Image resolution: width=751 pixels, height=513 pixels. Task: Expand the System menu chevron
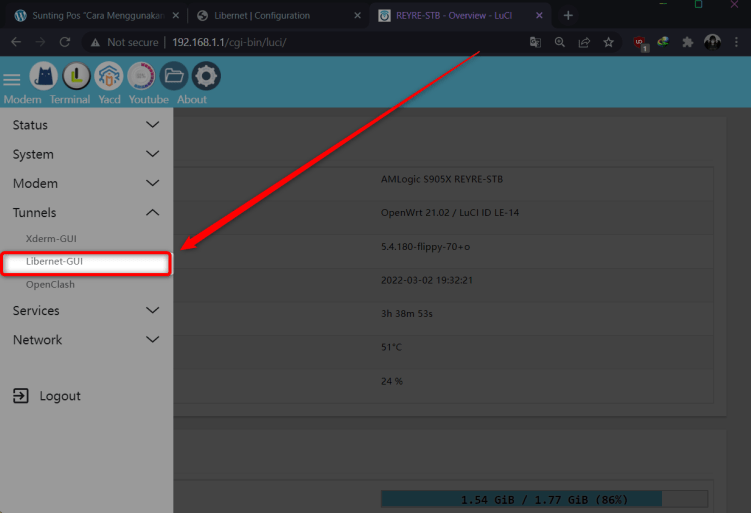pos(152,154)
